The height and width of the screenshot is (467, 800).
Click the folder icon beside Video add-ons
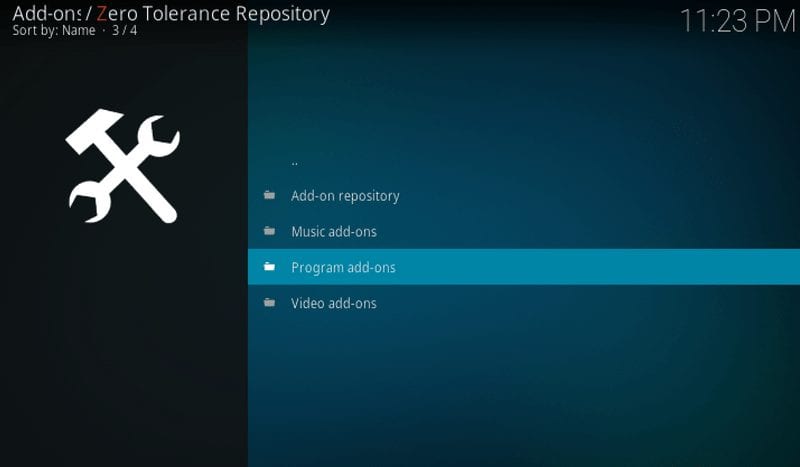tap(269, 303)
